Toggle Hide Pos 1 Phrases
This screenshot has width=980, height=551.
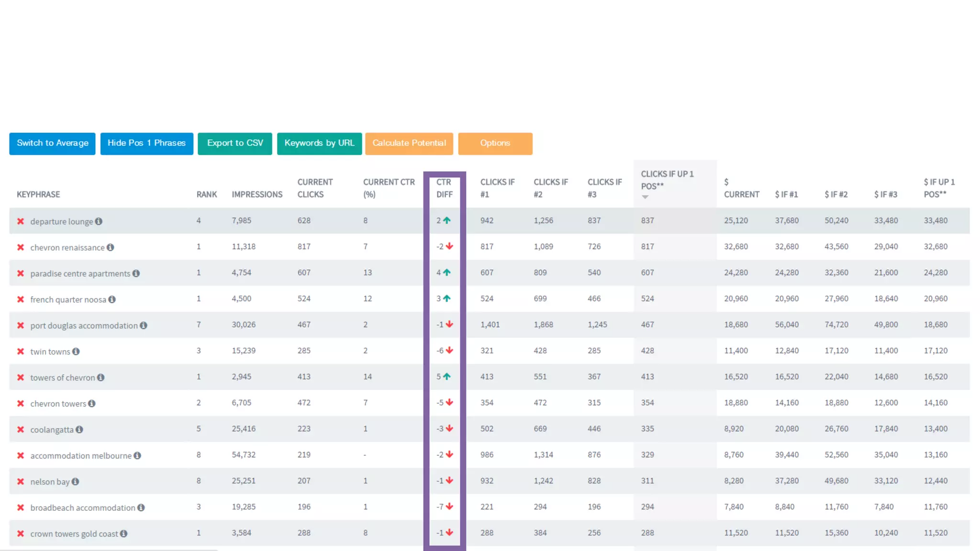146,143
